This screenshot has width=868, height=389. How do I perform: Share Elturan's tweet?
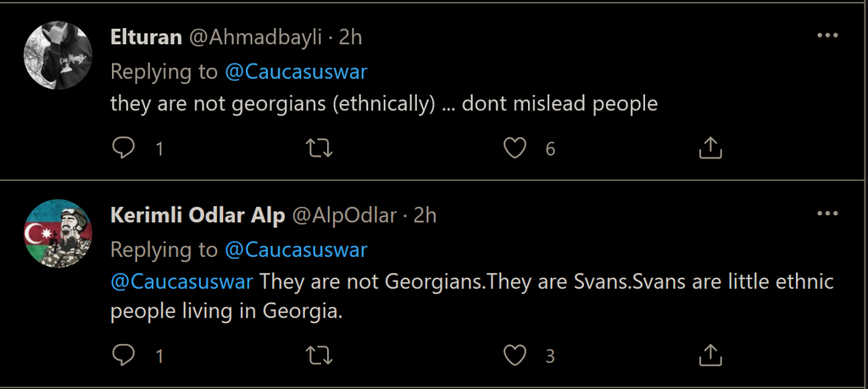pyautogui.click(x=709, y=149)
